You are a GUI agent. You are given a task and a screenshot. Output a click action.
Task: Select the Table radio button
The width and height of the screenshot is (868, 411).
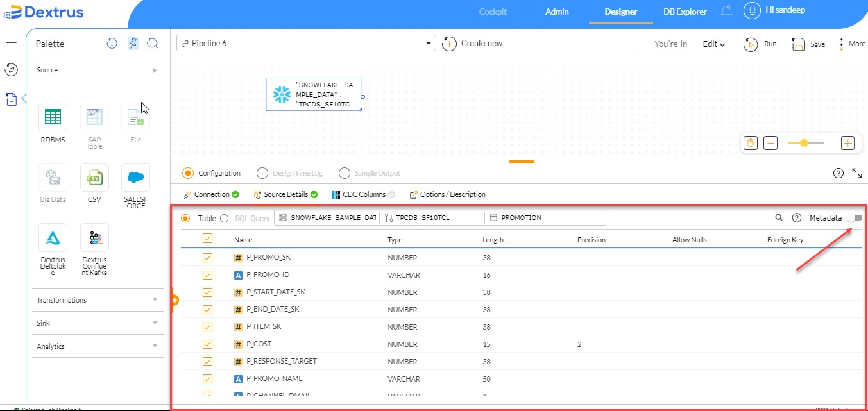click(x=185, y=218)
